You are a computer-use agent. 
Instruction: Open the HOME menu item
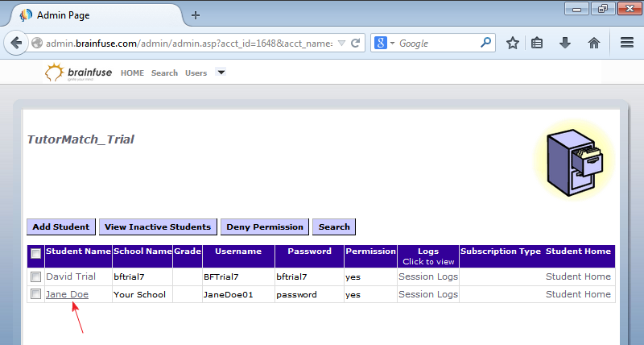click(132, 73)
